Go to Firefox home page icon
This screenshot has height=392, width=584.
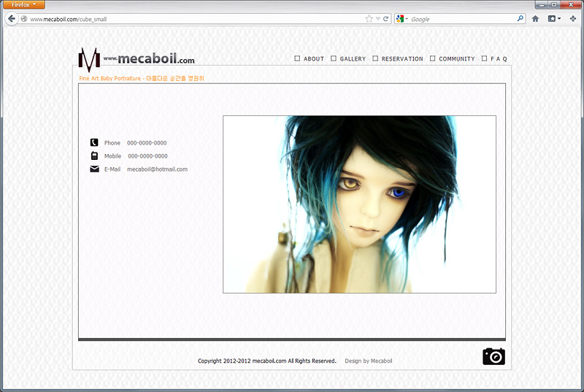535,18
